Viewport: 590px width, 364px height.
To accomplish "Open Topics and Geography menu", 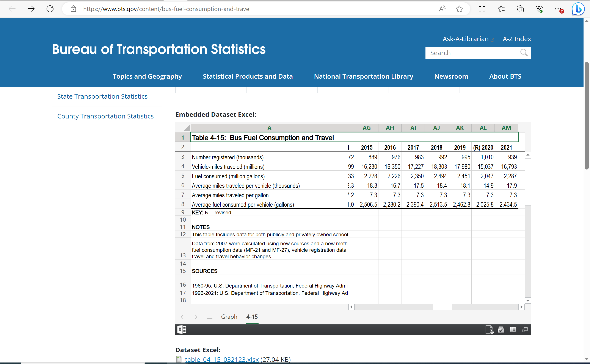I will [147, 76].
